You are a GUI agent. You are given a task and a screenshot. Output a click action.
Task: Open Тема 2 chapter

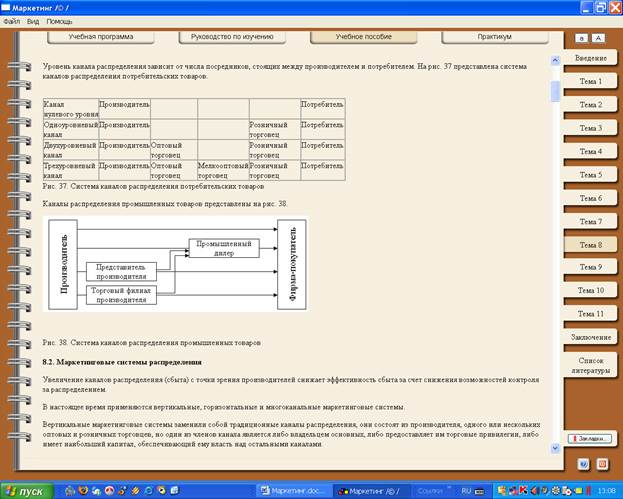pos(590,105)
